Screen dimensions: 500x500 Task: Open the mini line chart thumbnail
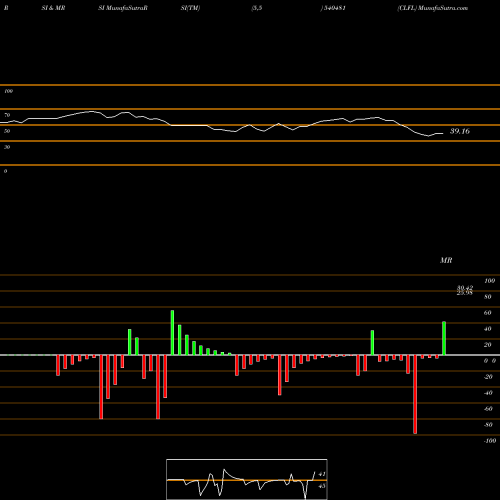pyautogui.click(x=247, y=479)
